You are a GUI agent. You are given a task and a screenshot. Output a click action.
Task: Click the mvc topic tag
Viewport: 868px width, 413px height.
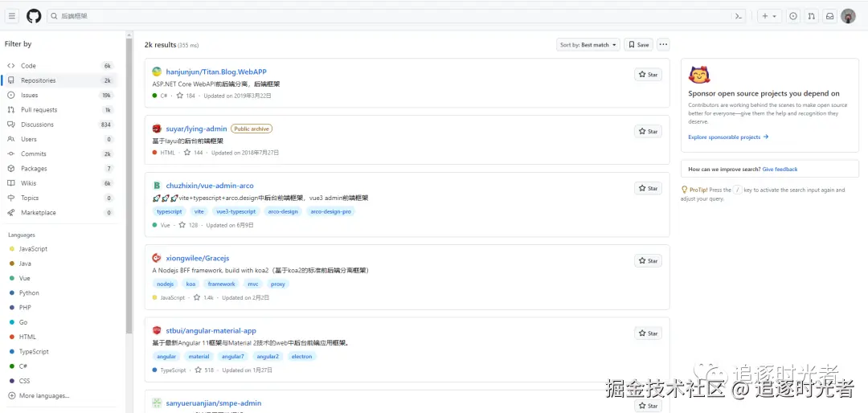click(253, 284)
